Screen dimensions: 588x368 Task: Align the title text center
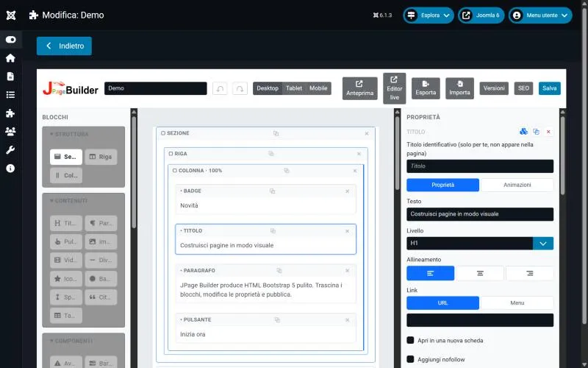480,273
